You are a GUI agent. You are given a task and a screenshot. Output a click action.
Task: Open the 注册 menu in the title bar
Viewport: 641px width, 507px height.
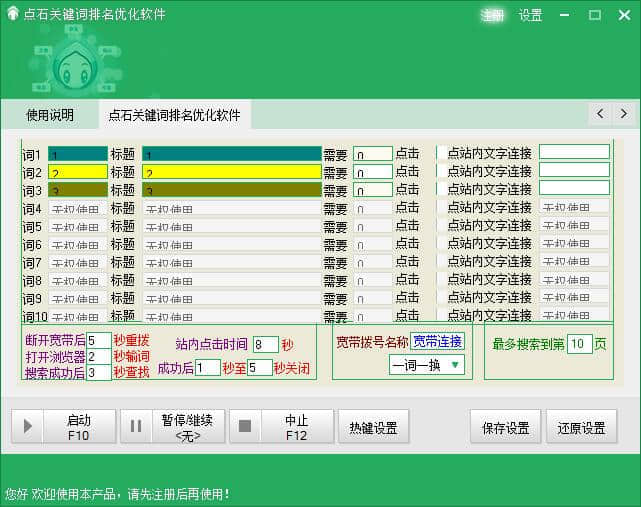492,15
